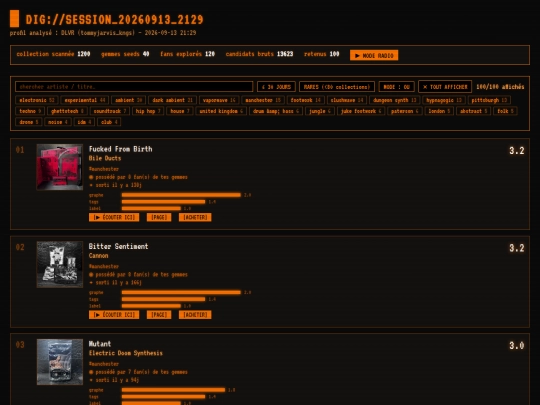Select the london tag chip
Screen dimensions: 540x405
[439, 111]
